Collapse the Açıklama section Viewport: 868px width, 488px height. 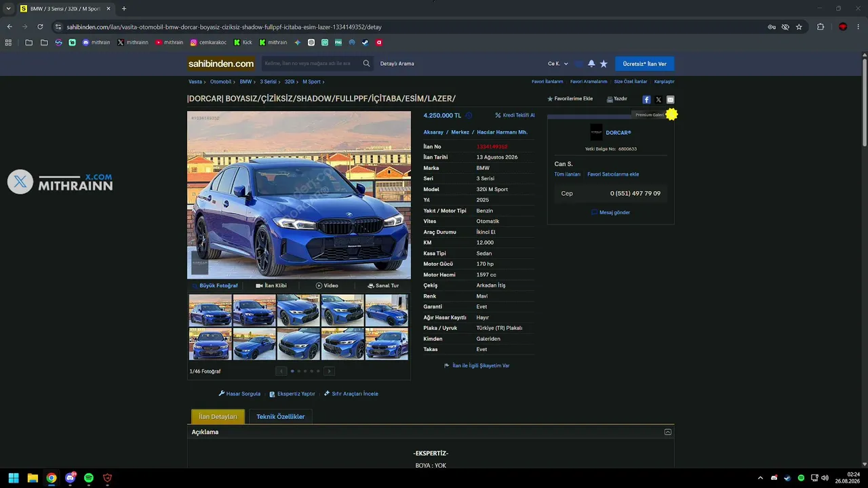click(x=668, y=432)
